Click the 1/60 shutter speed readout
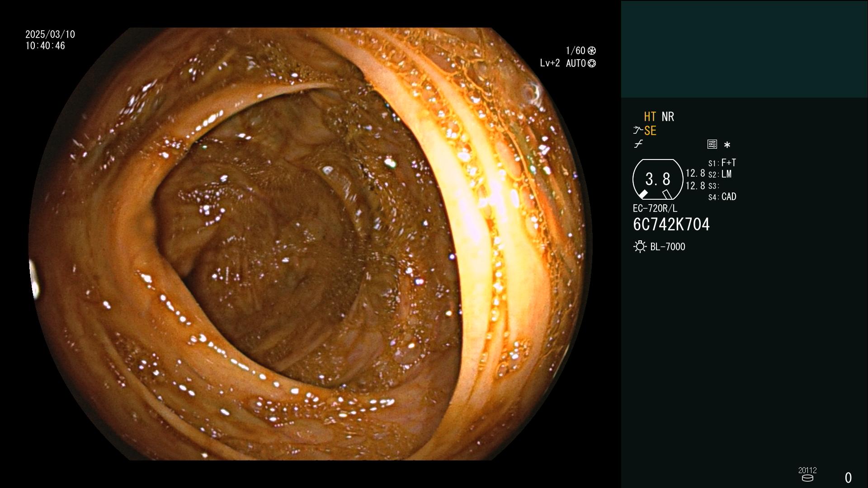Screen dimensions: 868x488 tap(576, 51)
